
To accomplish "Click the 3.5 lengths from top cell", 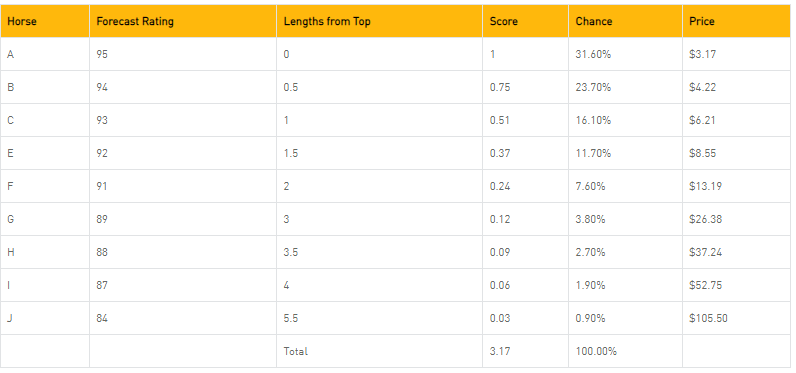I will pos(379,252).
